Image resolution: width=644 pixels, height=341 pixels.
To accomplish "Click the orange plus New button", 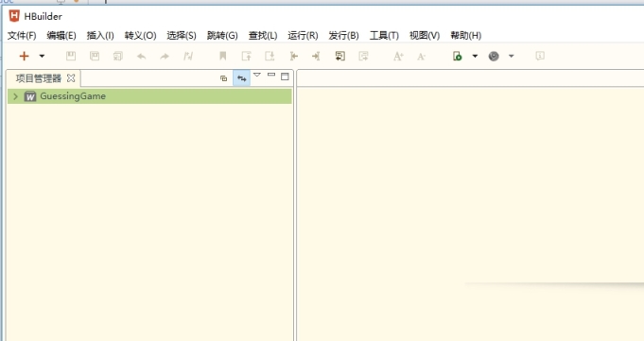I will [24, 56].
